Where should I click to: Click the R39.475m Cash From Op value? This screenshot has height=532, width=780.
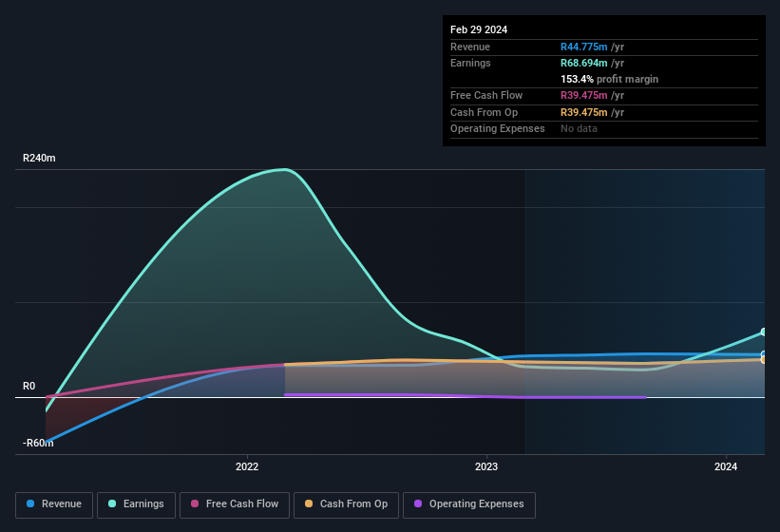[583, 112]
